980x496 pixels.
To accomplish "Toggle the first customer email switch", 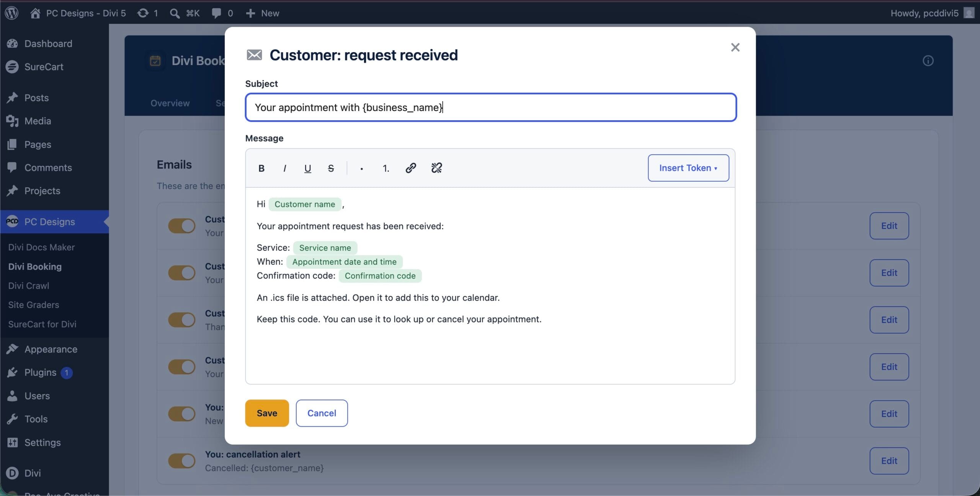I will 181,226.
